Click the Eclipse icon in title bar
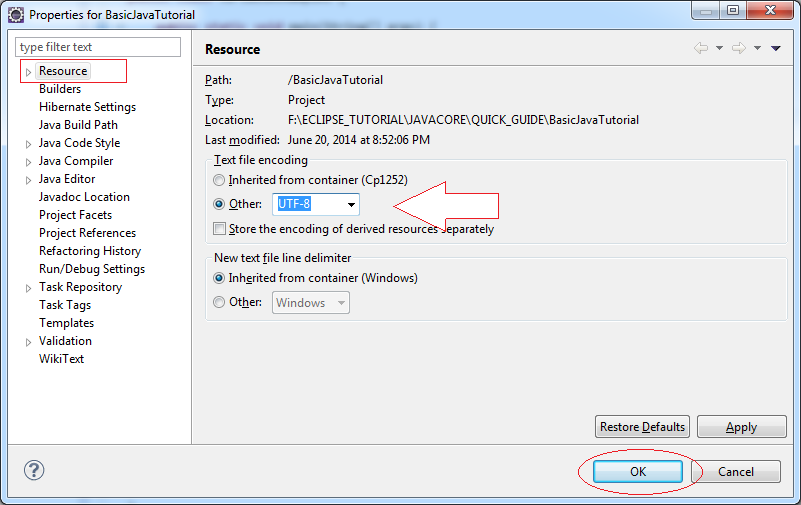801x505 pixels. pos(16,15)
